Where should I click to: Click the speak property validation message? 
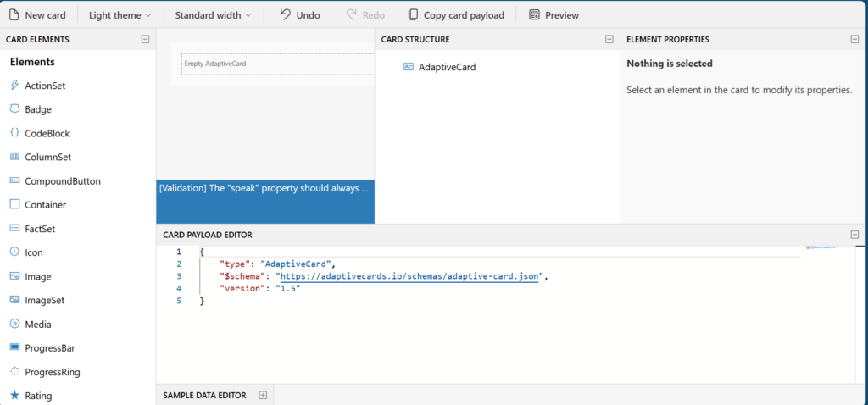[x=264, y=188]
